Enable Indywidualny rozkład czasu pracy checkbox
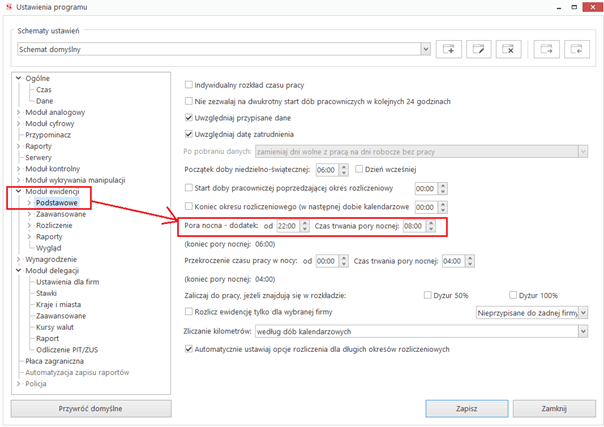This screenshot has width=604, height=427. 190,83
